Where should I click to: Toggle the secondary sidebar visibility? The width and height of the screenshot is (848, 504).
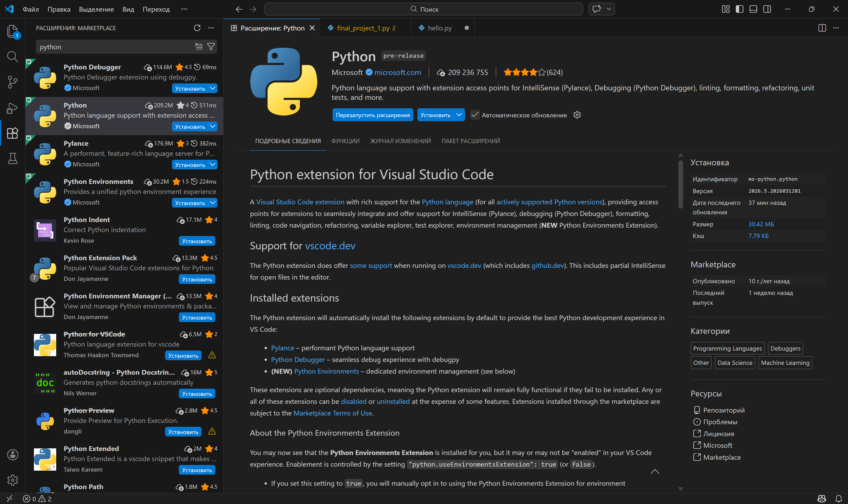pos(767,9)
